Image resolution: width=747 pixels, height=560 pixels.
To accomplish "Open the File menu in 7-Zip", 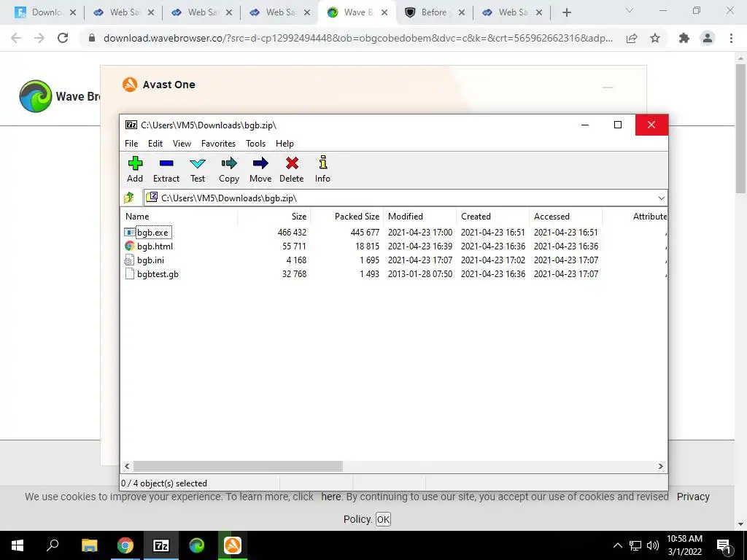I will [x=131, y=144].
